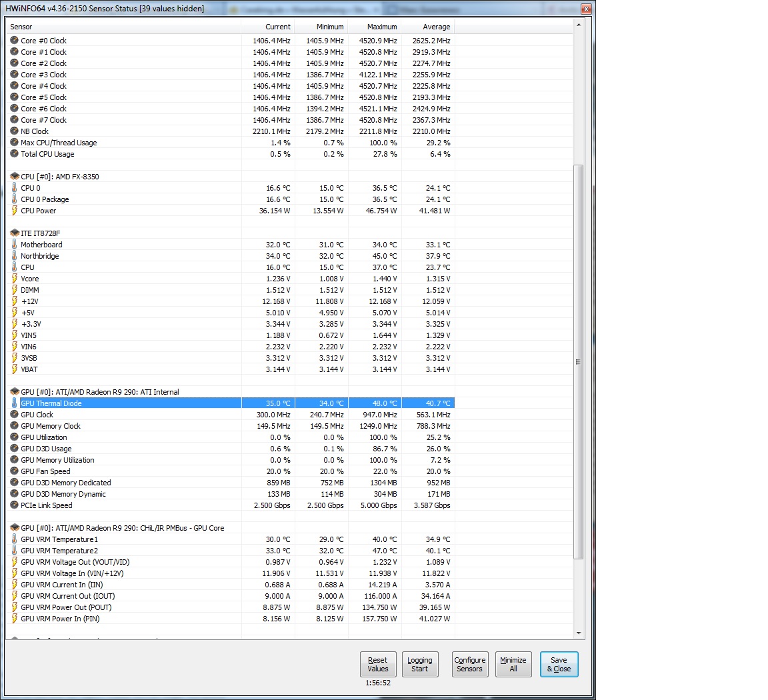Select the +5V row
This screenshot has height=700, width=768.
pyautogui.click(x=230, y=312)
